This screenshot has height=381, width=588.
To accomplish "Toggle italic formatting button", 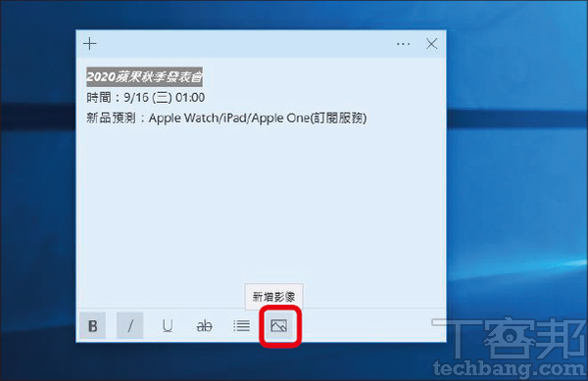I will [129, 325].
